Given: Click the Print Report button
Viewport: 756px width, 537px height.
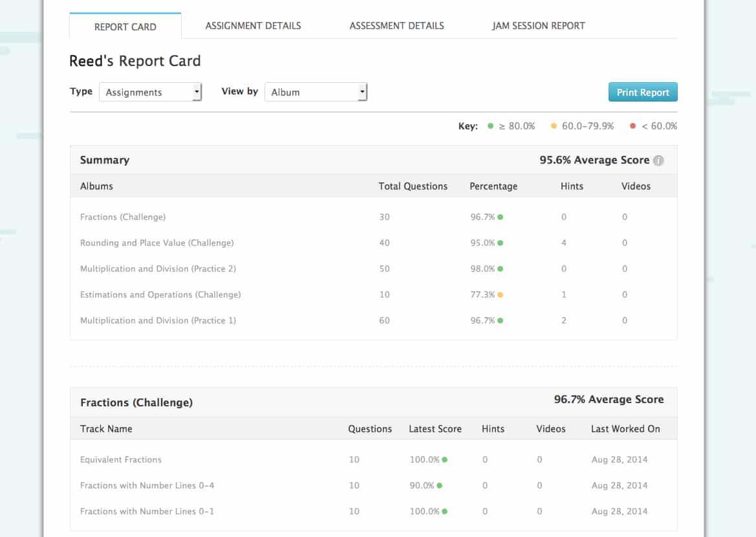Looking at the screenshot, I should pos(642,92).
